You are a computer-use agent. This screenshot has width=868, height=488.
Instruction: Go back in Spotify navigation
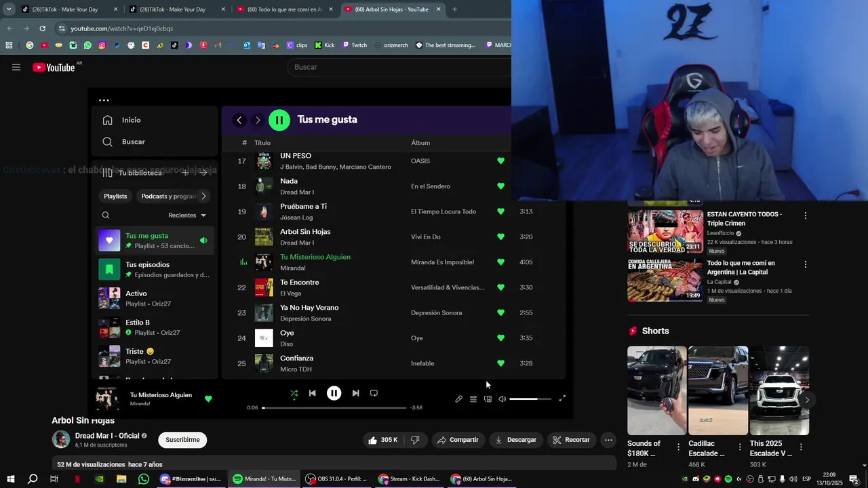[x=239, y=120]
